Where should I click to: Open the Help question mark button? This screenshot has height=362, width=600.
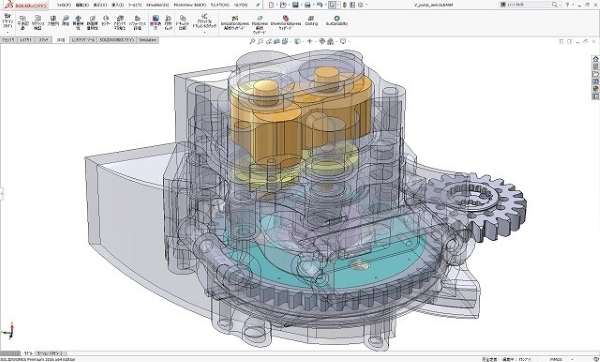(567, 5)
